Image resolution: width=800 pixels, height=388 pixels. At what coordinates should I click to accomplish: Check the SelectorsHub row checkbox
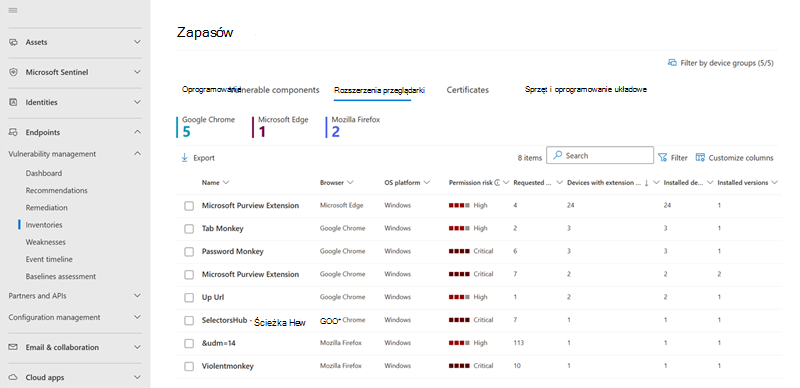click(x=189, y=321)
